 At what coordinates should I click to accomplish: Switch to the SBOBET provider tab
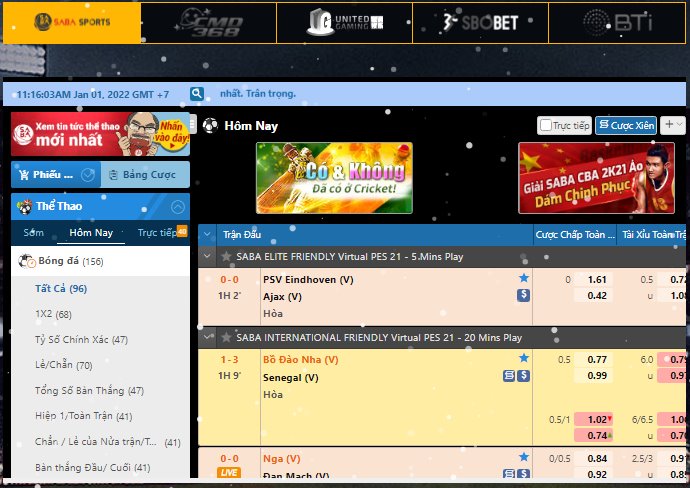coord(480,21)
